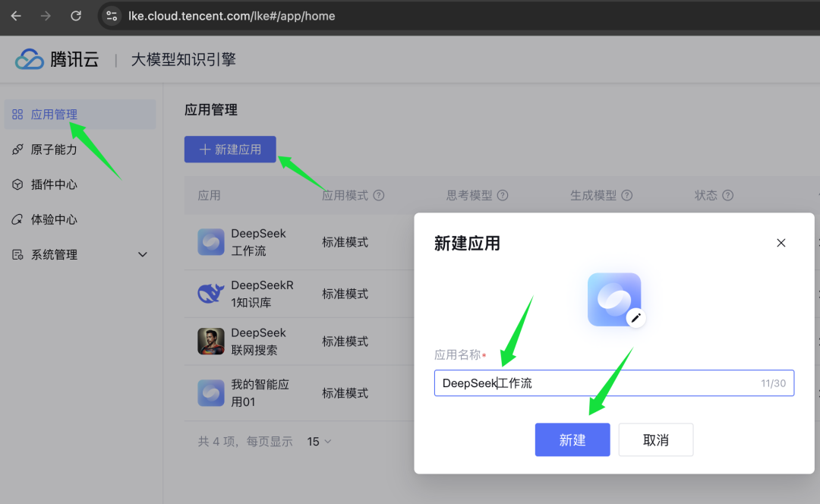Click the 我的智能应用01 app icon
Image resolution: width=820 pixels, height=504 pixels.
click(x=211, y=392)
